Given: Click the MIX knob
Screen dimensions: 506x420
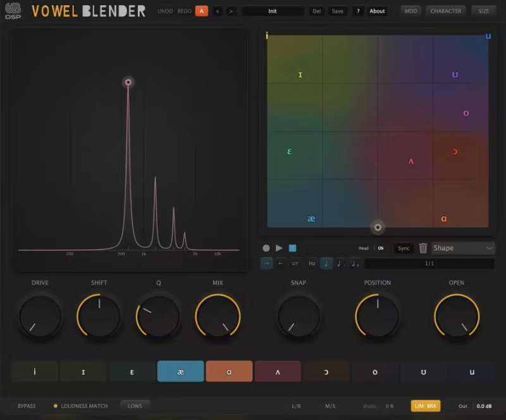Looking at the screenshot, I should 218,316.
